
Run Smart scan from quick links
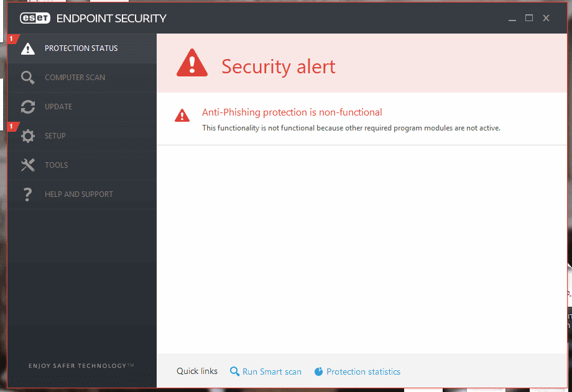point(272,371)
